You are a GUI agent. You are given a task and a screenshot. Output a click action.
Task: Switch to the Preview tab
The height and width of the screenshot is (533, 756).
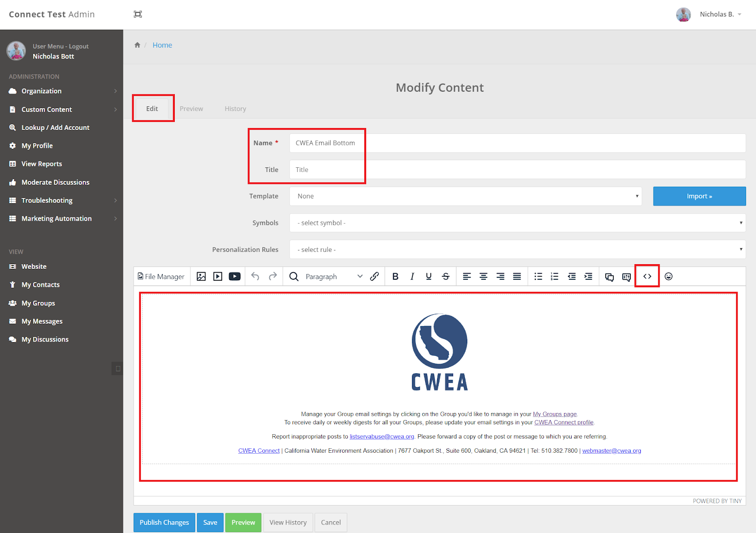pyautogui.click(x=191, y=109)
